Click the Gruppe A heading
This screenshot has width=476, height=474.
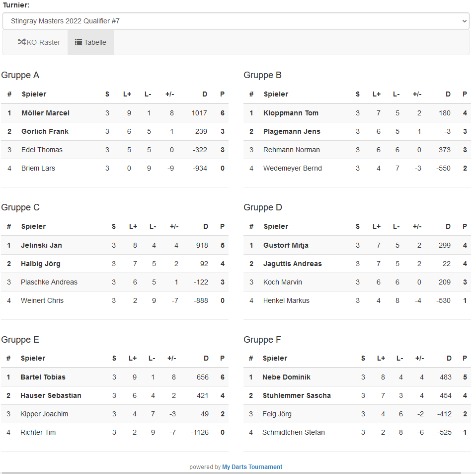20,75
